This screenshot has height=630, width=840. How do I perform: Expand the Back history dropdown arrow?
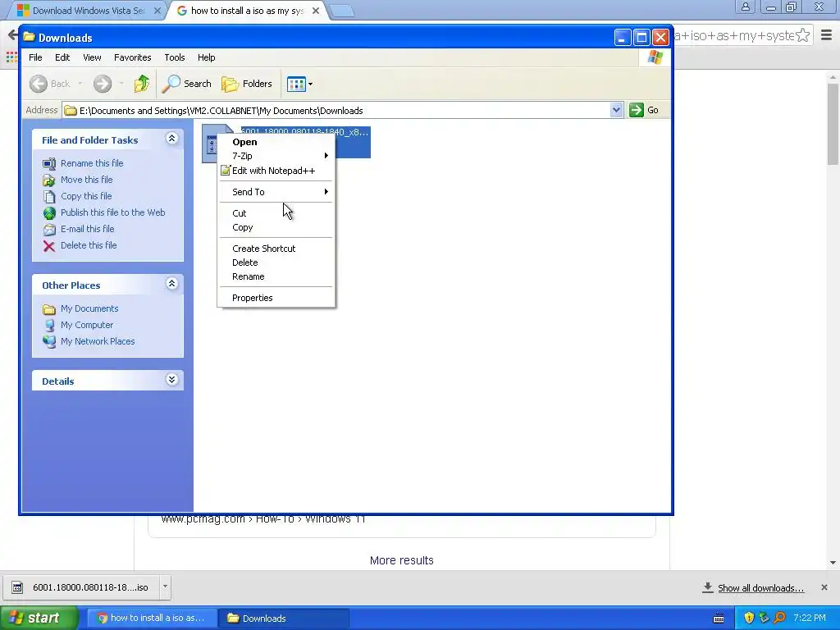(x=80, y=84)
